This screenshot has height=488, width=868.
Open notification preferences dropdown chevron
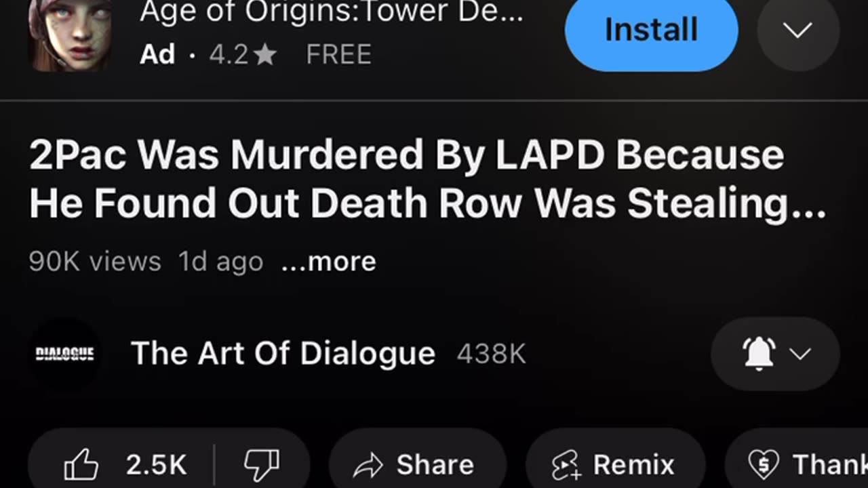801,354
